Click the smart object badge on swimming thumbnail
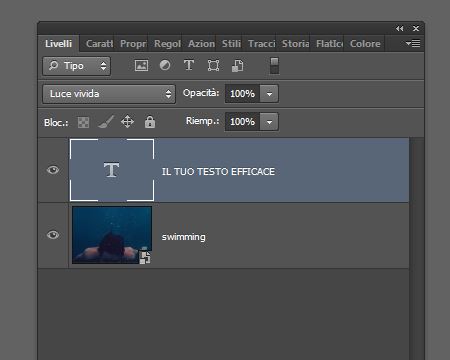The height and width of the screenshot is (360, 450). (x=145, y=257)
